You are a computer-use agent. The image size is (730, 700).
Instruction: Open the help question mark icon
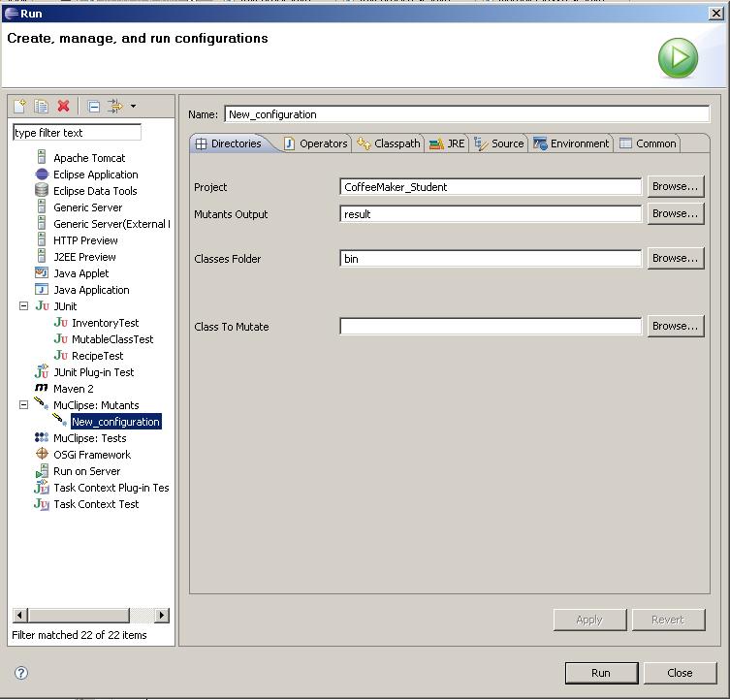coord(21,673)
